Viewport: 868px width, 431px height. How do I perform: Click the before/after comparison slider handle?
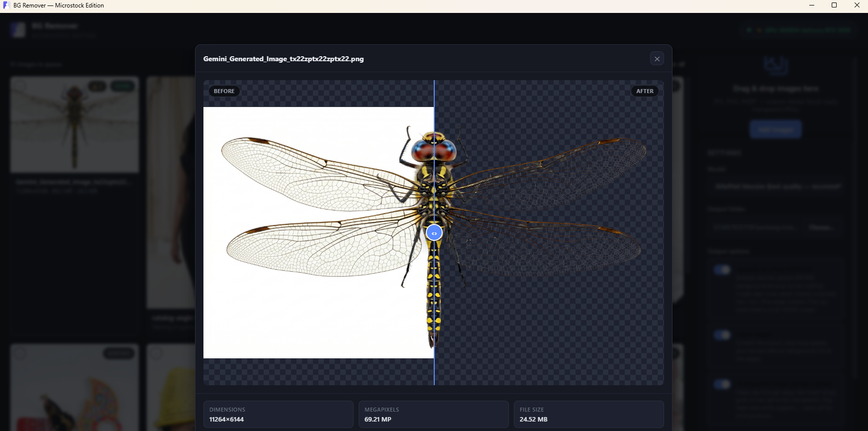pos(434,233)
